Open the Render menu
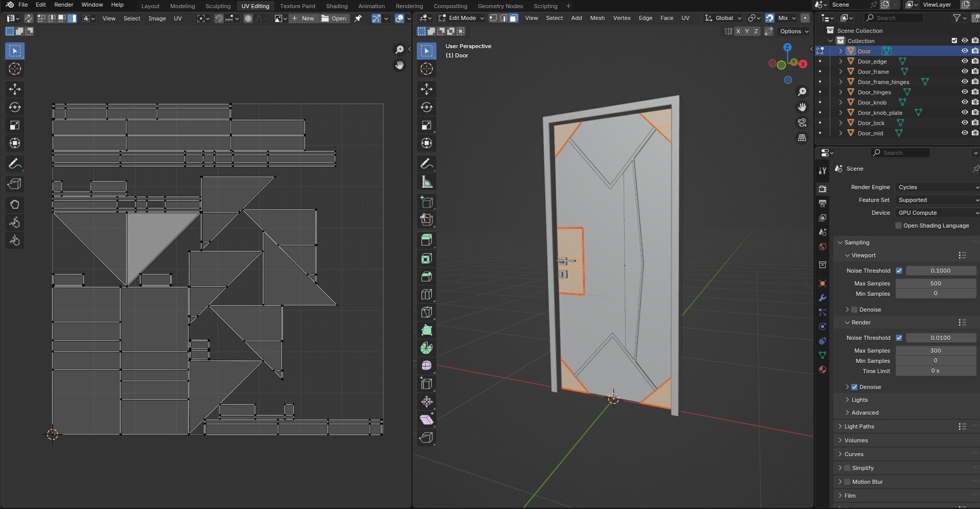The image size is (980, 509). (64, 5)
